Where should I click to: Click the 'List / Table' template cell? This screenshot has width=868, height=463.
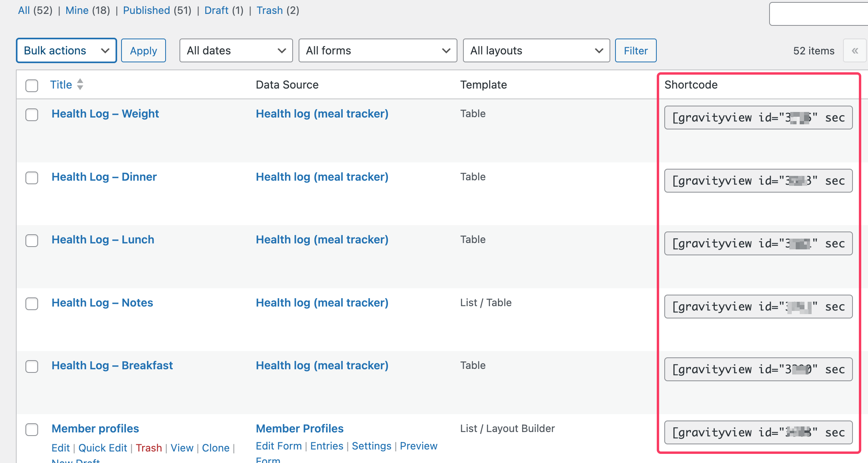(x=486, y=303)
